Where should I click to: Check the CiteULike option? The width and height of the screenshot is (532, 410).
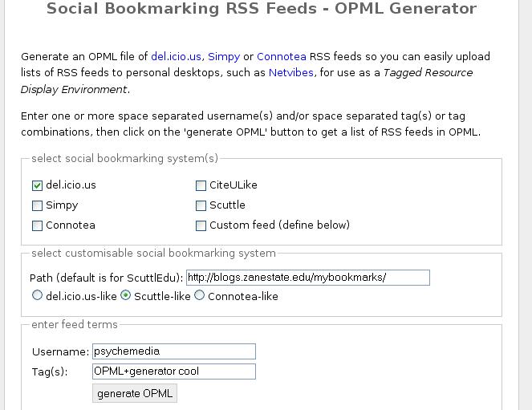coord(201,185)
